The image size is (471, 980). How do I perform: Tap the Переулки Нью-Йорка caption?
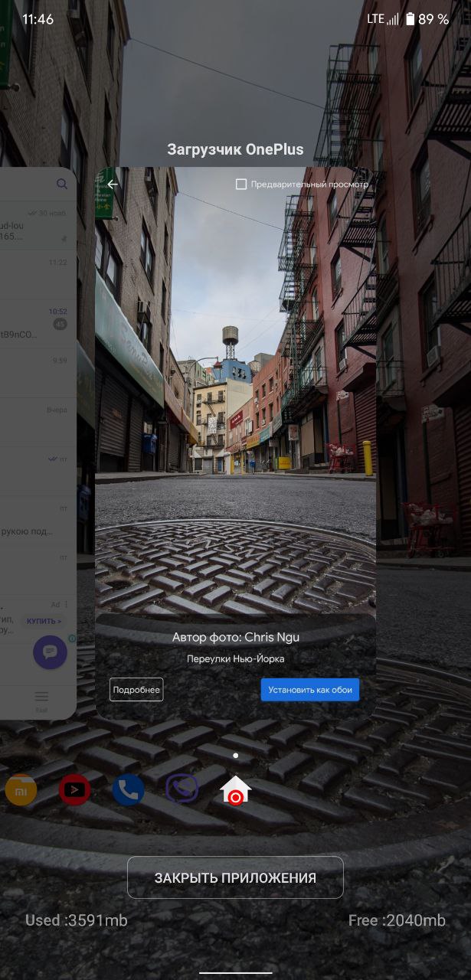[x=235, y=658]
